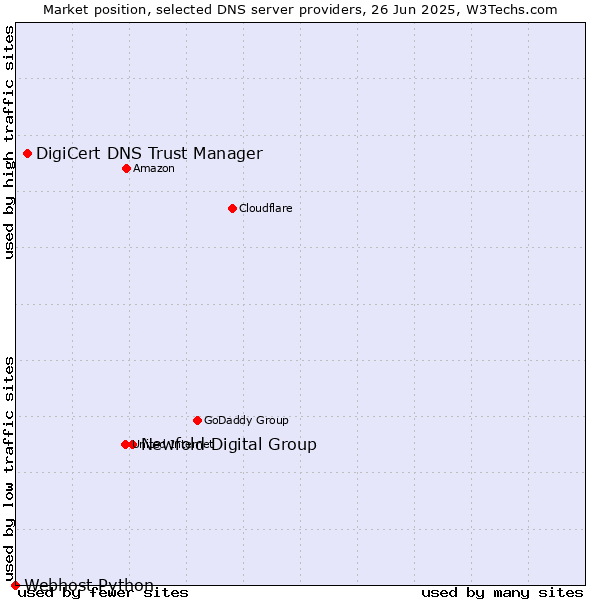Click the 'used by low traffic sites' axis label

click(x=9, y=470)
